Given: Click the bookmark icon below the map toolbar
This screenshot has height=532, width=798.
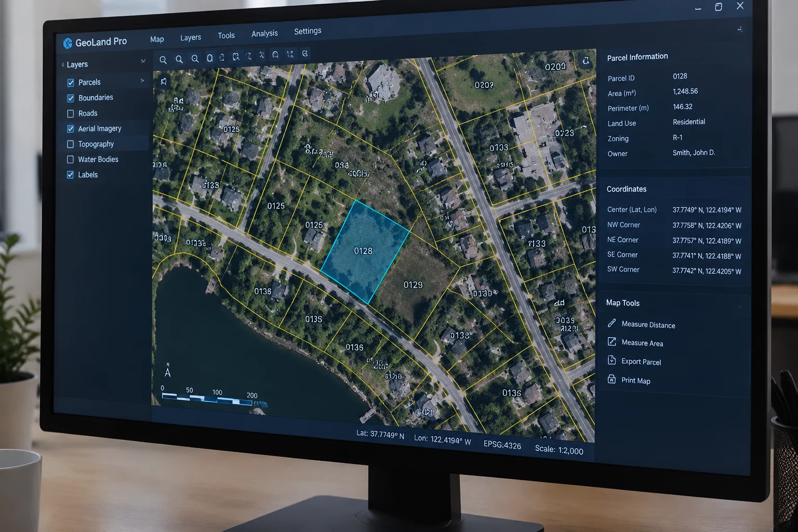Looking at the screenshot, I should pyautogui.click(x=164, y=82).
